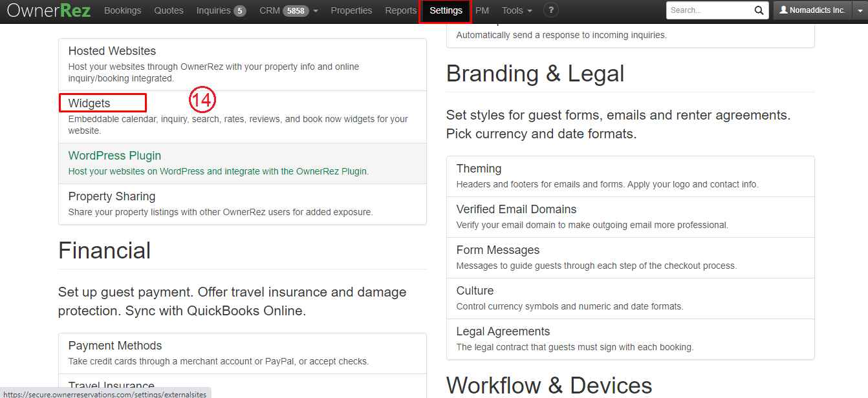Click the 'Branding & Legal' heading
This screenshot has width=868, height=398.
pos(536,74)
